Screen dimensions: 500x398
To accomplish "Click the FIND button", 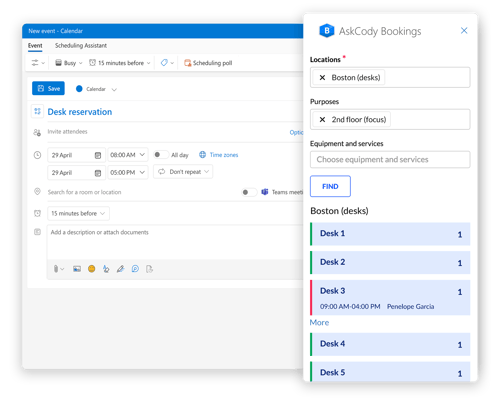I will [x=330, y=186].
